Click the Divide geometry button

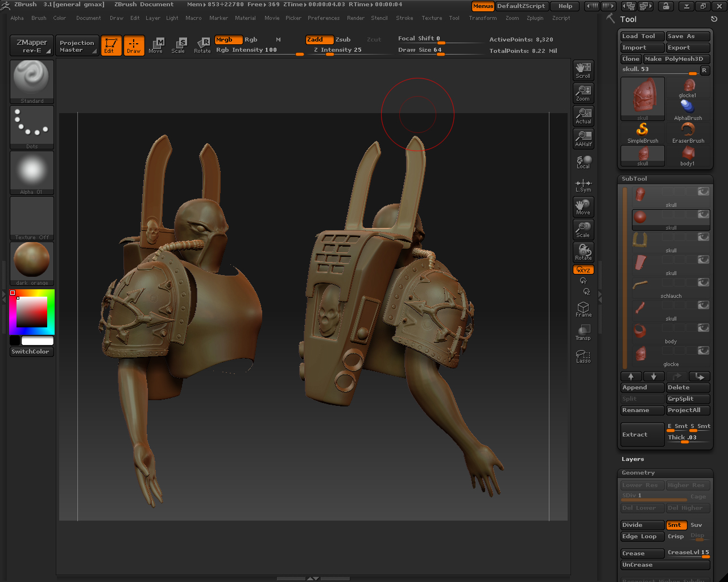click(x=642, y=525)
